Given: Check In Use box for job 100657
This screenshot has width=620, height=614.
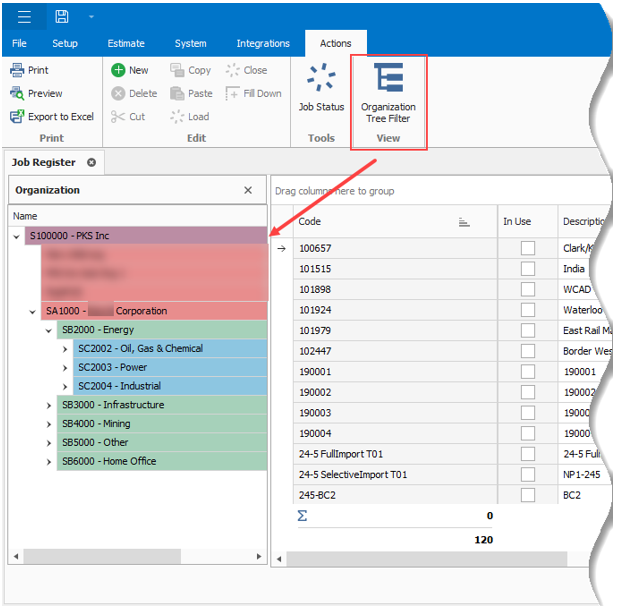Looking at the screenshot, I should pyautogui.click(x=527, y=248).
